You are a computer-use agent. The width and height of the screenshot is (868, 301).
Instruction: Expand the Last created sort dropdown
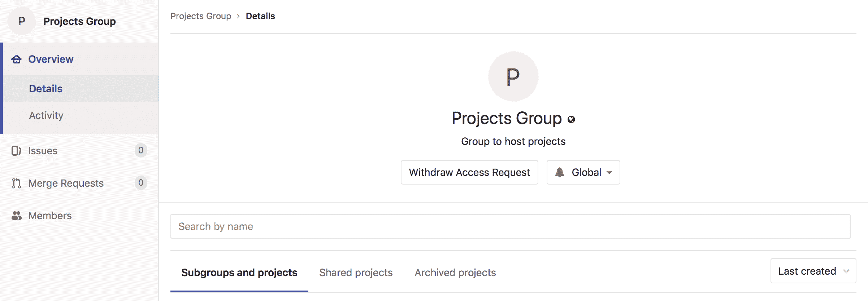click(812, 271)
